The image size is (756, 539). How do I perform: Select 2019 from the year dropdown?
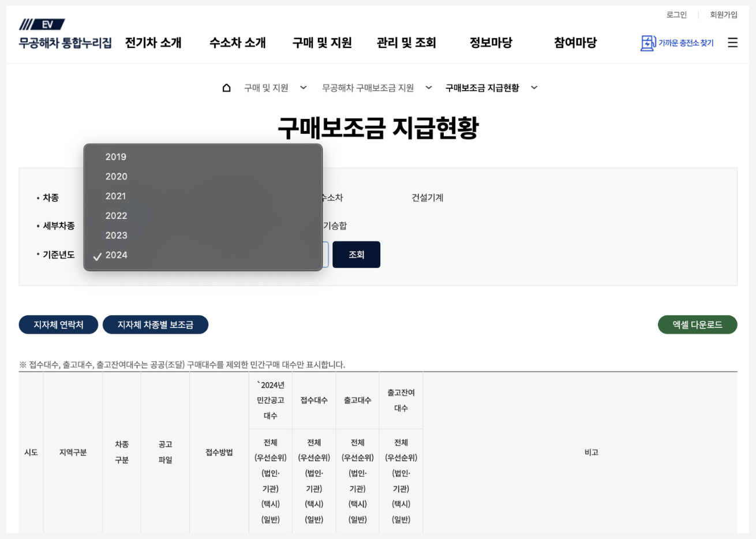pos(115,156)
